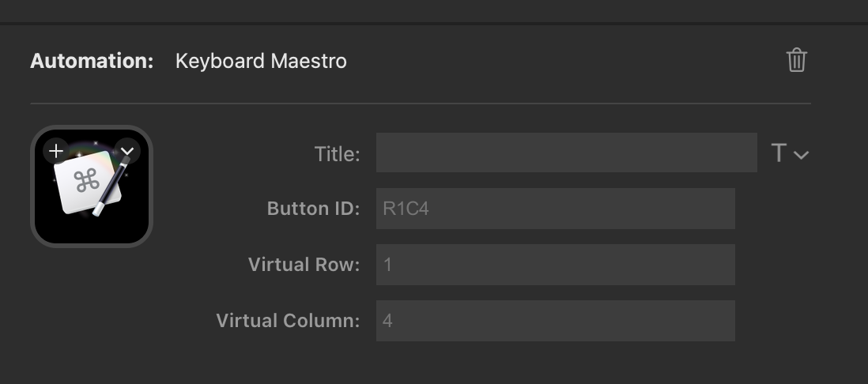The image size is (868, 384).
Task: Click the Button ID: label
Action: 313,209
